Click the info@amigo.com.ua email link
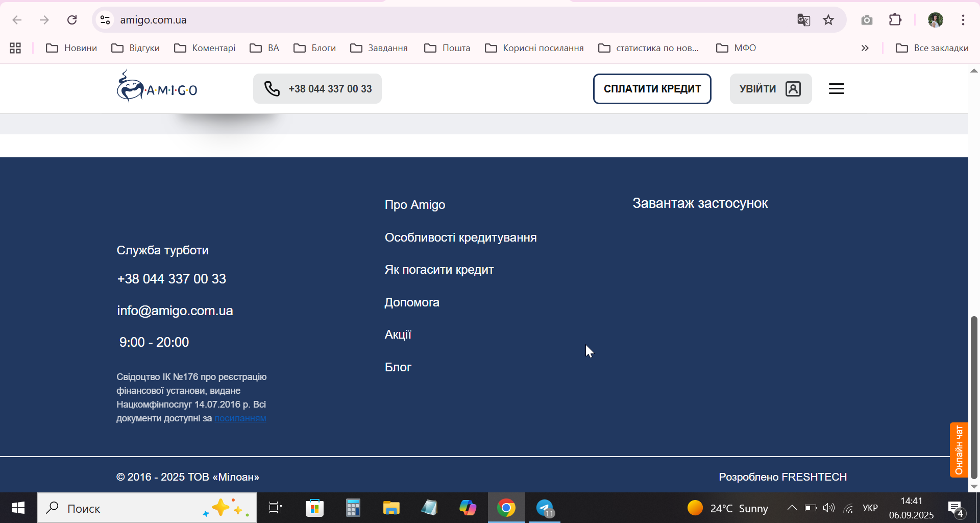This screenshot has width=980, height=523. pos(175,311)
